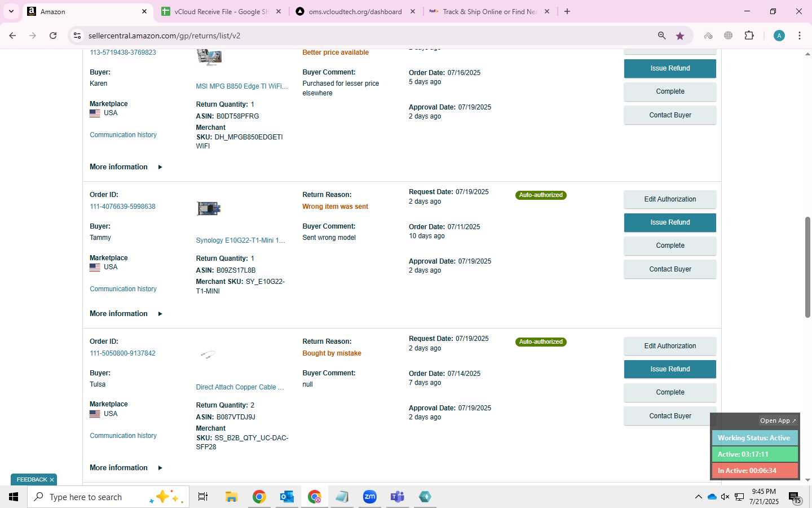Issue Refund for Tammy's Synology return
The width and height of the screenshot is (812, 508).
tap(670, 222)
